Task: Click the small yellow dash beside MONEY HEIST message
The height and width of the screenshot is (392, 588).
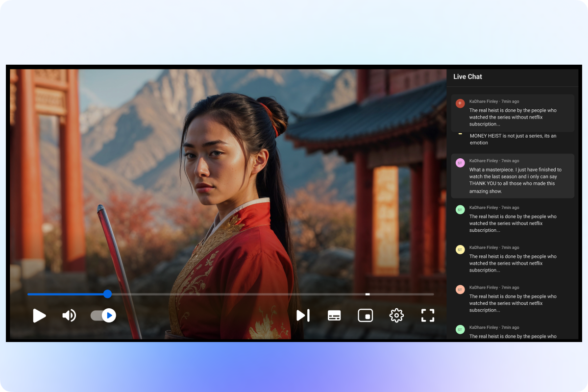Action: (x=460, y=134)
